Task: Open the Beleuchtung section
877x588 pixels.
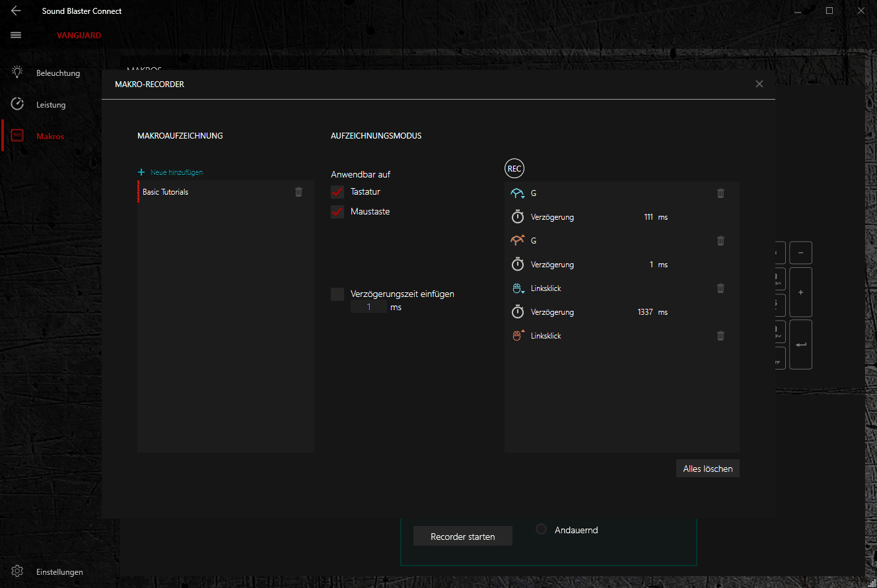Action: pos(58,73)
